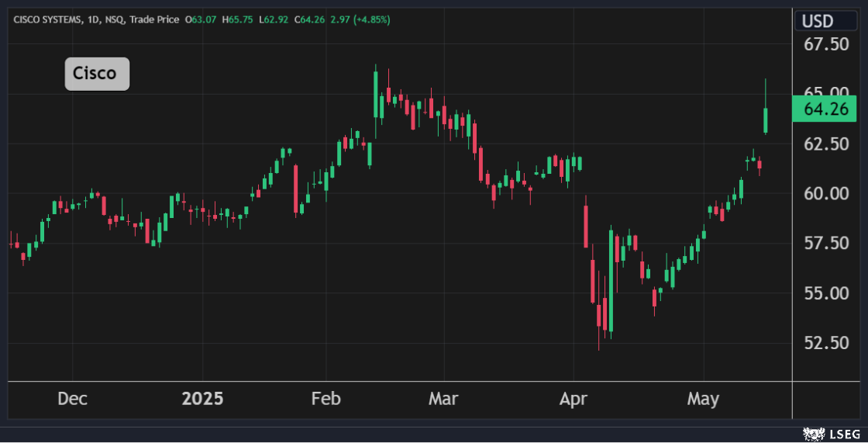Select the Apr time axis label
The image size is (868, 443).
click(573, 399)
